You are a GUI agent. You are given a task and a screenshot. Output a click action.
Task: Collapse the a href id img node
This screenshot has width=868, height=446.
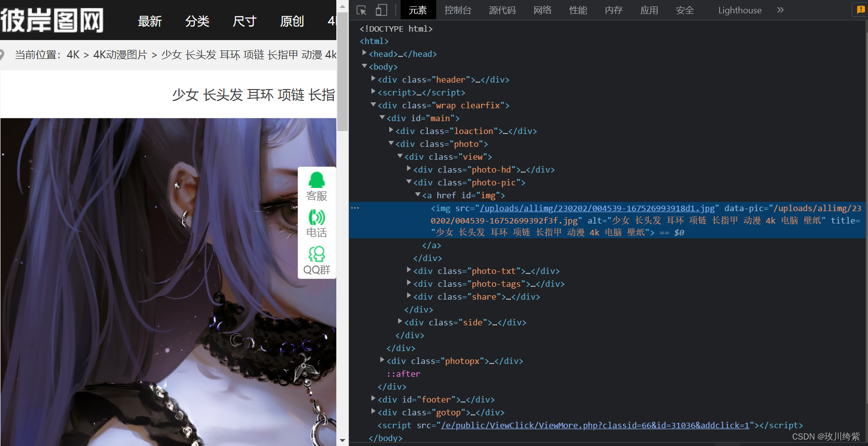coord(418,194)
